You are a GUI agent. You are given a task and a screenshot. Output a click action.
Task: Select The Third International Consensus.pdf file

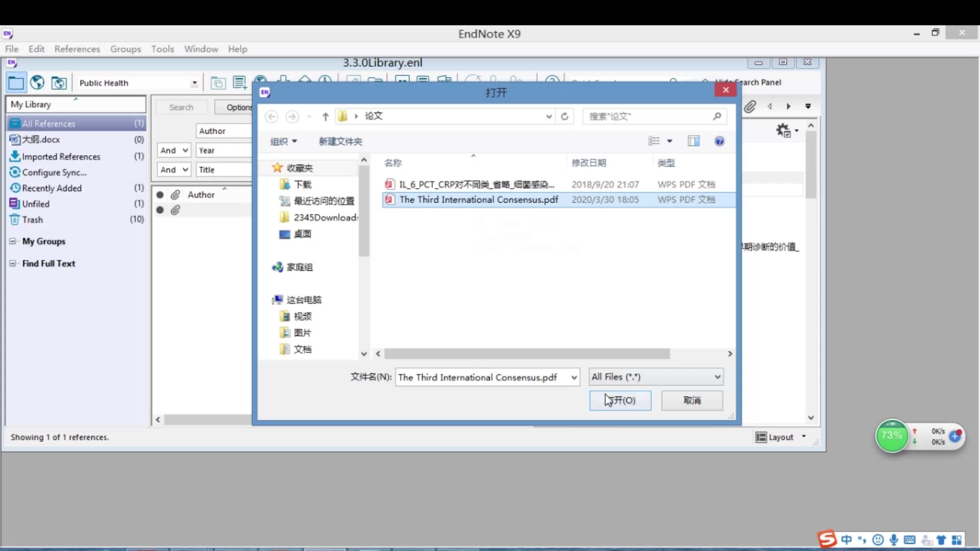558,199
